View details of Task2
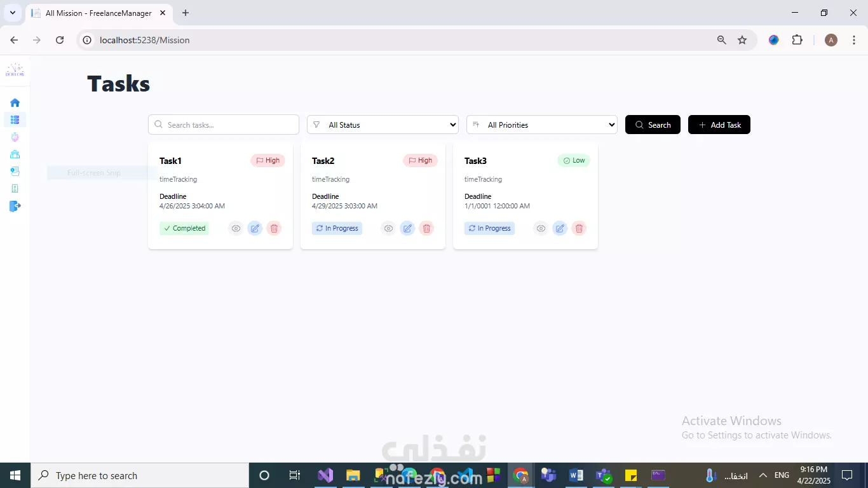The width and height of the screenshot is (868, 488). [x=388, y=228]
